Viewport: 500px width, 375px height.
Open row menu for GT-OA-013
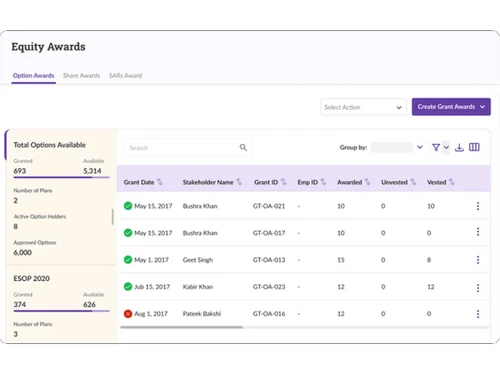(478, 260)
